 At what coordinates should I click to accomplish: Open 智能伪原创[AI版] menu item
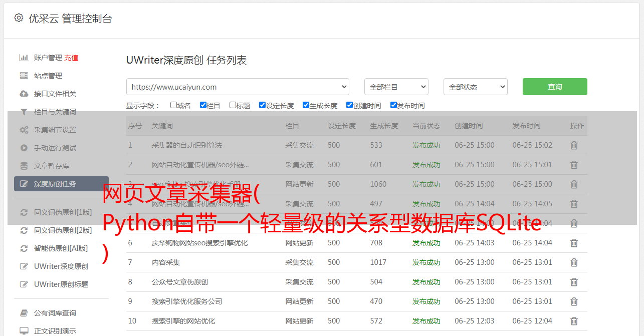click(61, 248)
